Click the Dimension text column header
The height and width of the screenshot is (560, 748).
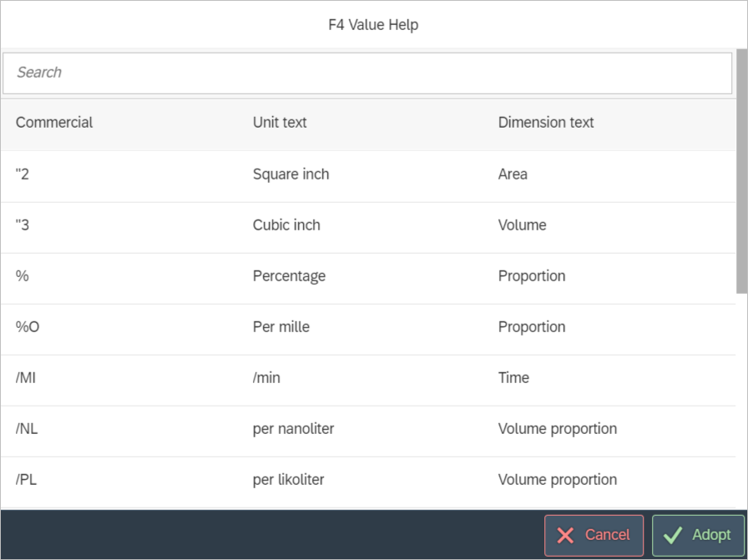tap(546, 123)
